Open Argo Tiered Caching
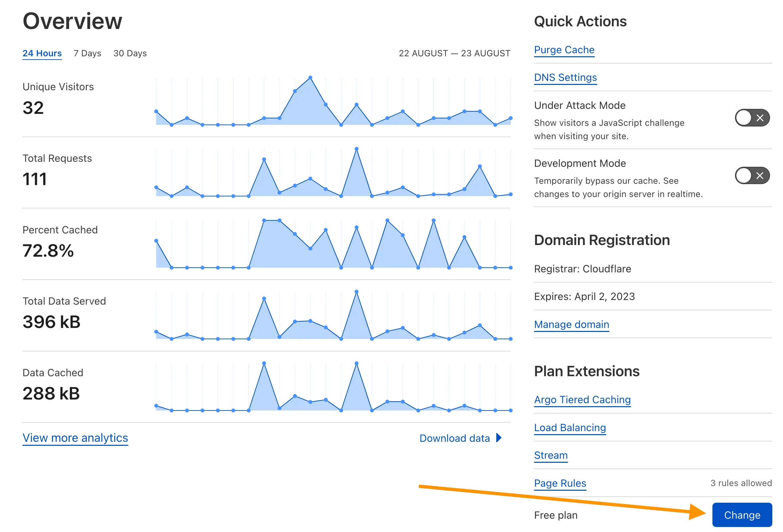The width and height of the screenshot is (783, 532). tap(582, 399)
